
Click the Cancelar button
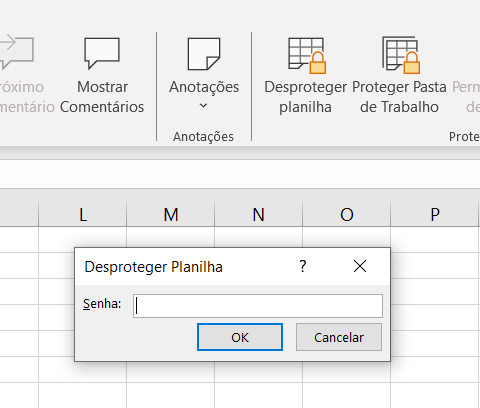(x=339, y=337)
